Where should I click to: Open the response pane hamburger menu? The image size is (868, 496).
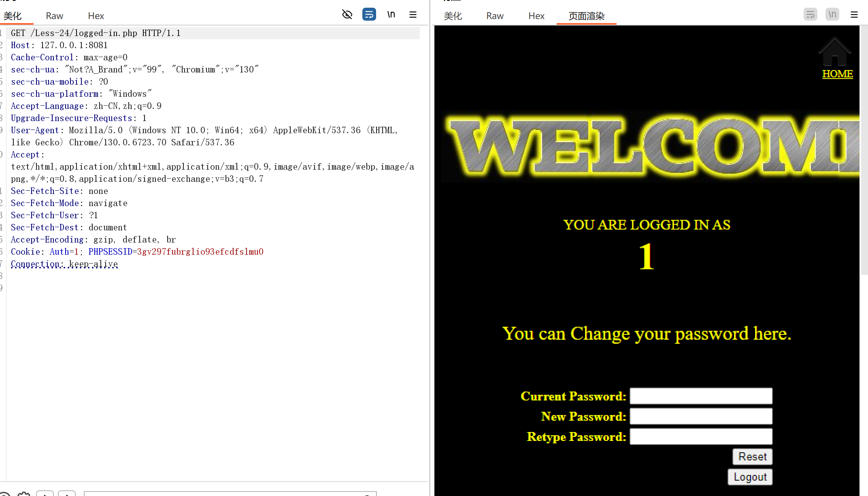[854, 15]
